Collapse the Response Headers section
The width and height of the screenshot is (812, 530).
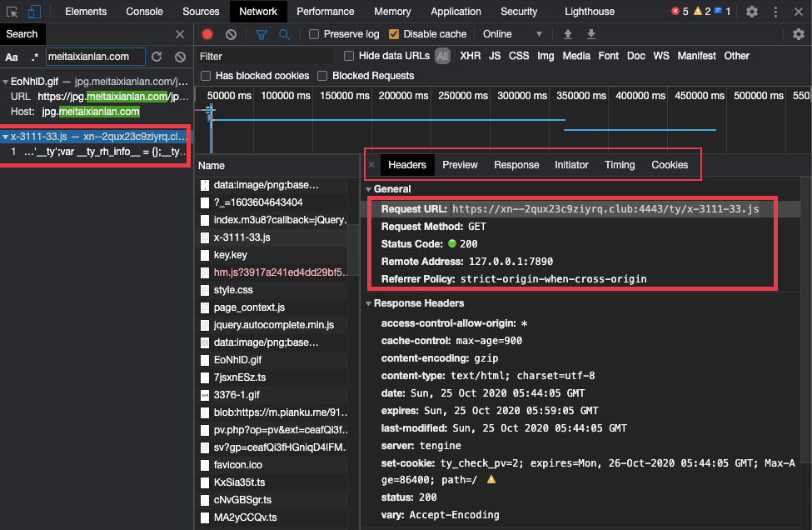click(x=368, y=303)
